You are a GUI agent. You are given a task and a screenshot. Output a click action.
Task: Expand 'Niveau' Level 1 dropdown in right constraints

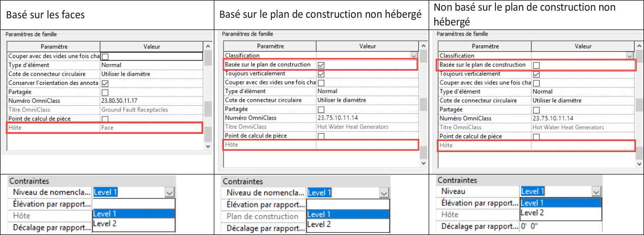click(596, 191)
